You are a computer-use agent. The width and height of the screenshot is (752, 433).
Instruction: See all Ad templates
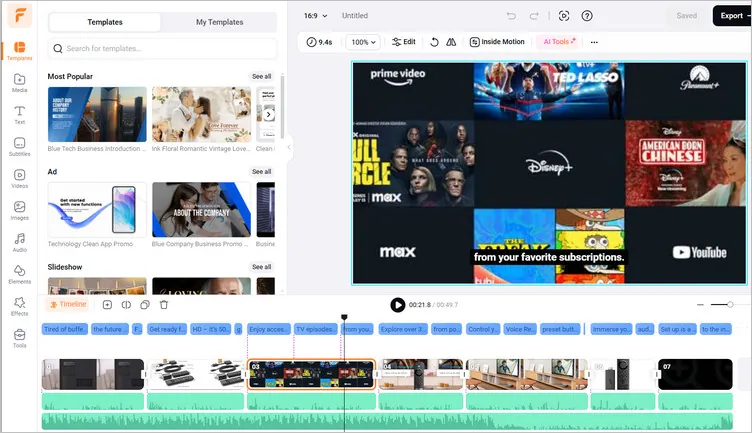coord(261,172)
